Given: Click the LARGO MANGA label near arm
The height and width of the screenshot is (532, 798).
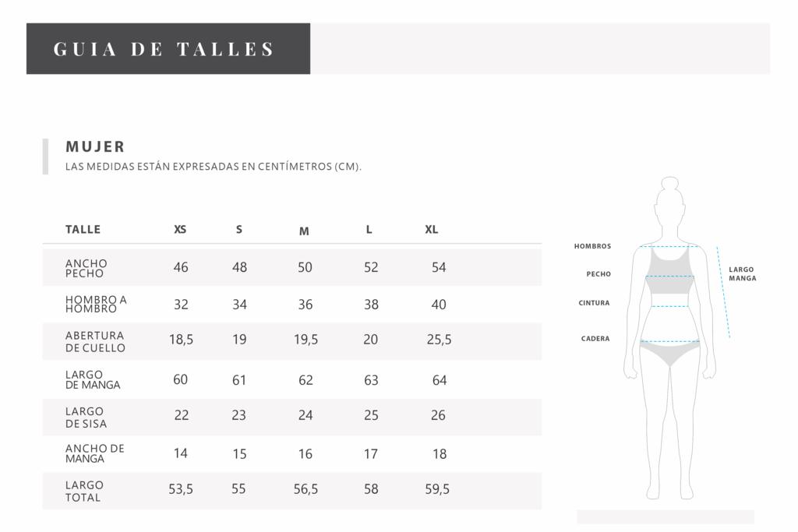Looking at the screenshot, I should [743, 273].
